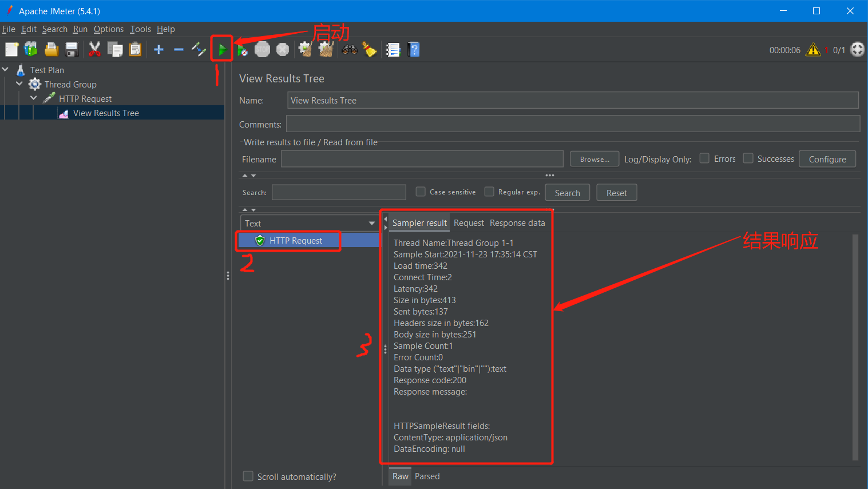Click the Cut scissors icon
Screen dimensions: 868x489
(x=95, y=50)
